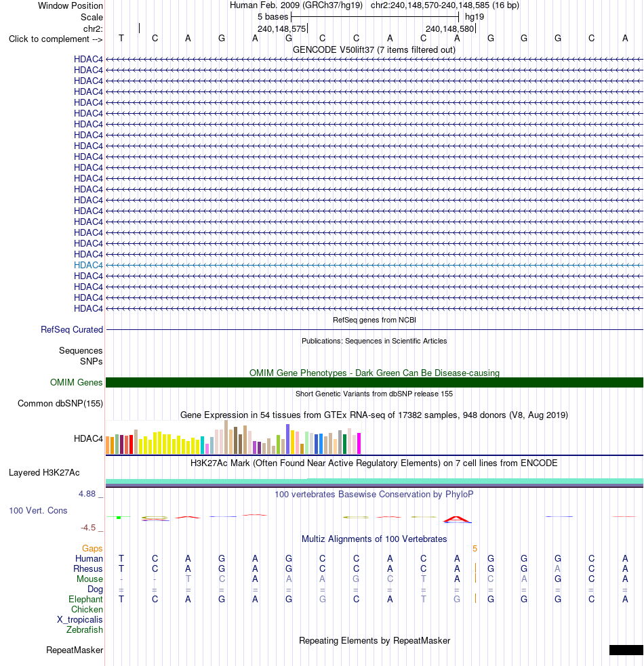
Task: Click the X_tropicalis alignment row label
Action: (80, 620)
